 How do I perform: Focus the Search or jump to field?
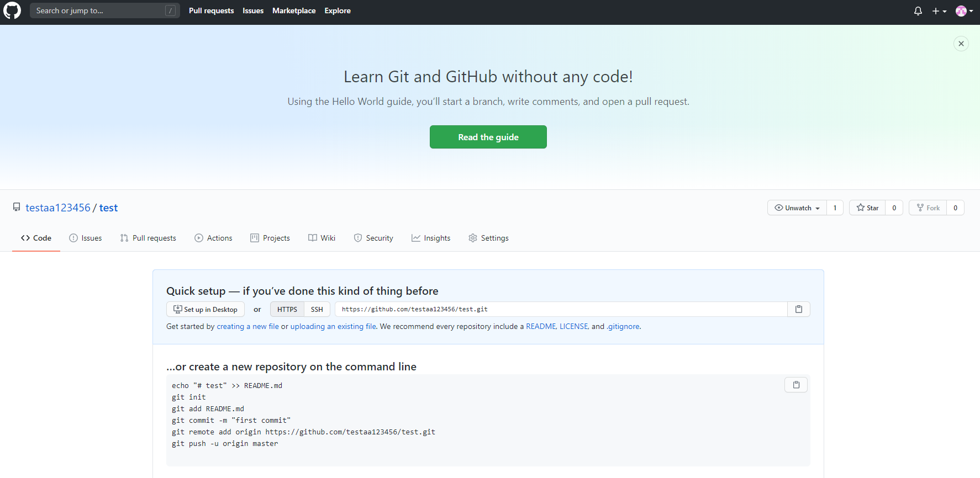105,10
